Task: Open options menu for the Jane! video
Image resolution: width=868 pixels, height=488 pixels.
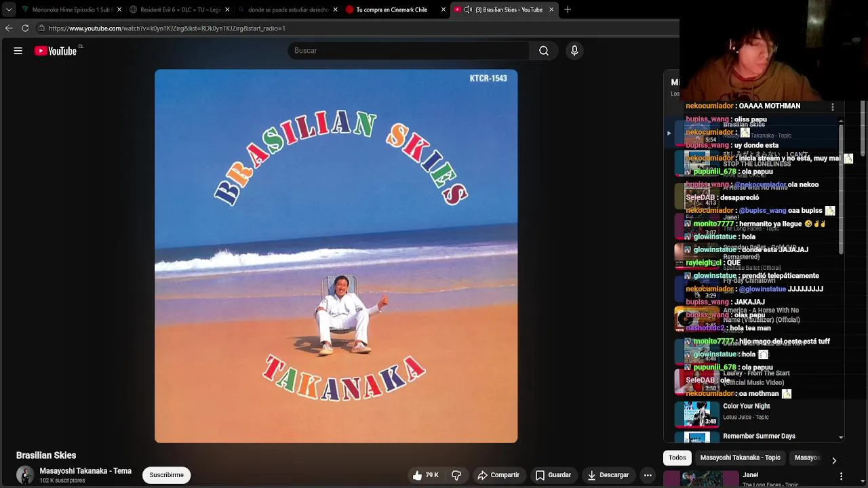Action: 842,477
